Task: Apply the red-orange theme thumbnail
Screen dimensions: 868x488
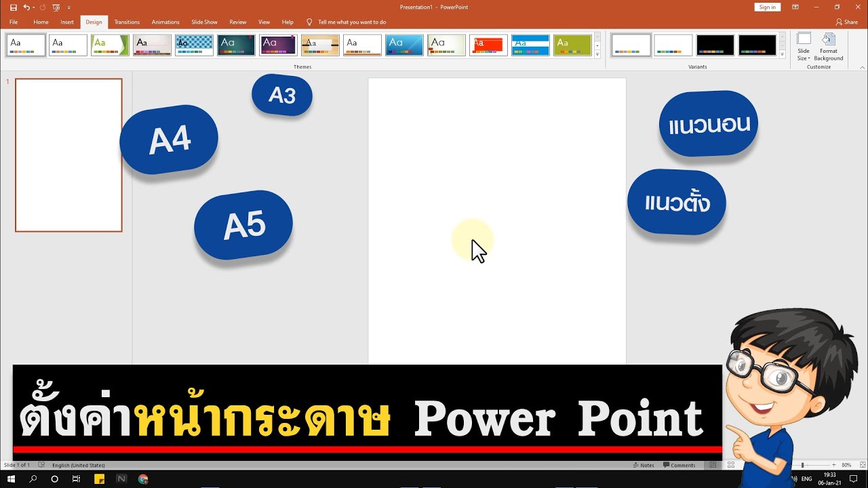Action: click(x=488, y=45)
